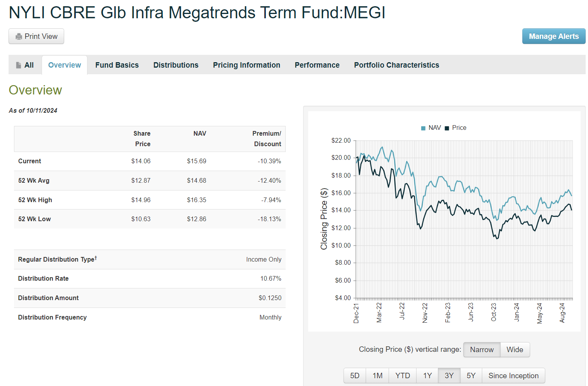
Task: Select the Since Inception chart range
Action: [513, 376]
